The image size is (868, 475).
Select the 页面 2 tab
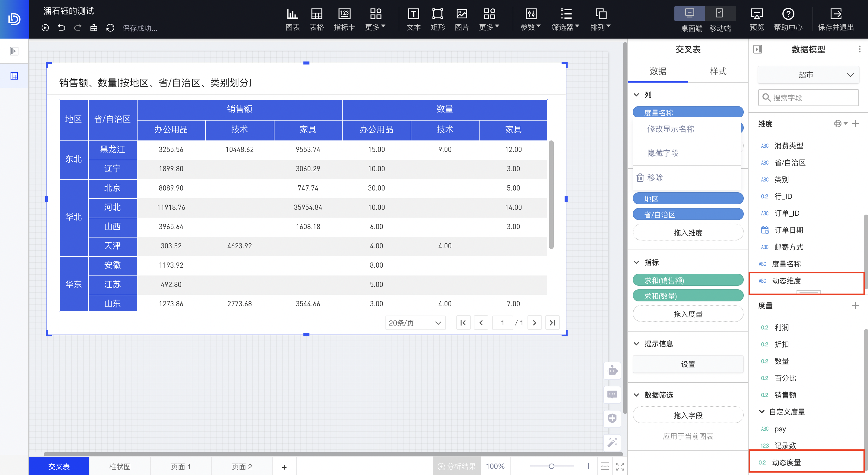(x=241, y=466)
